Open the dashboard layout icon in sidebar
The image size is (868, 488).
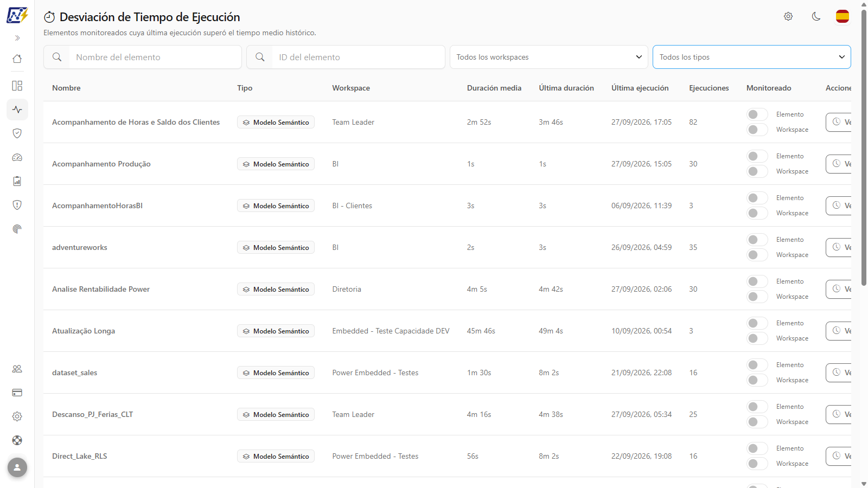(x=17, y=86)
